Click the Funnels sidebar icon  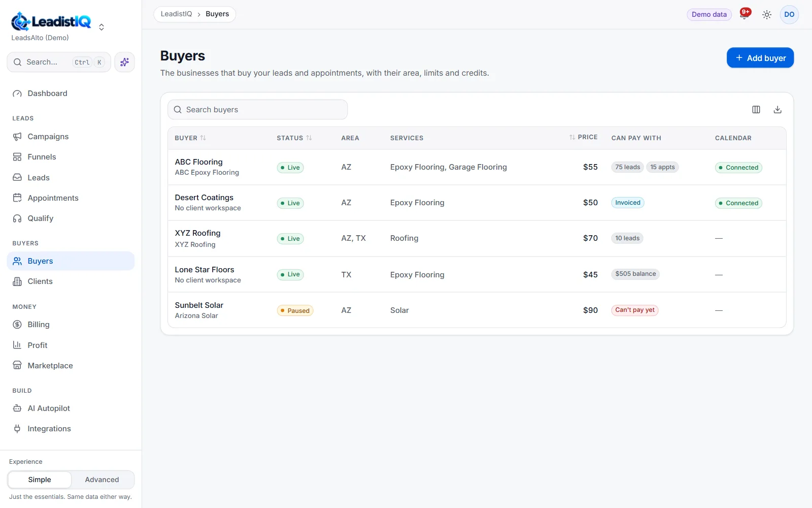17,157
